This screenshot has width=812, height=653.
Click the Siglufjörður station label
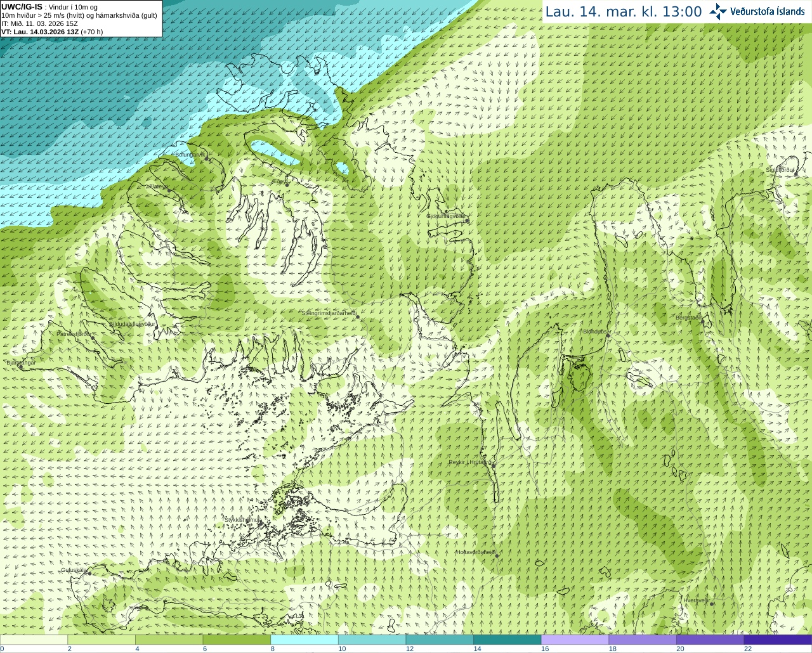click(x=780, y=170)
